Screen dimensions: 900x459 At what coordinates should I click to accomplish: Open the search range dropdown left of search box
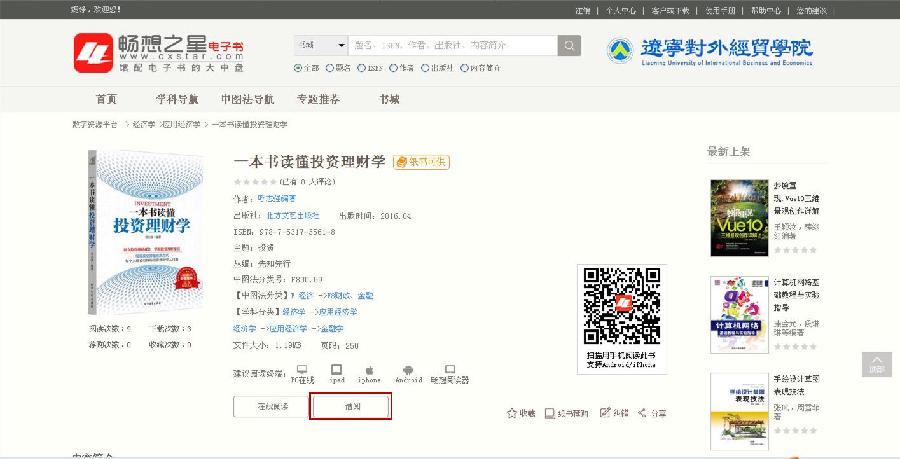tap(321, 45)
